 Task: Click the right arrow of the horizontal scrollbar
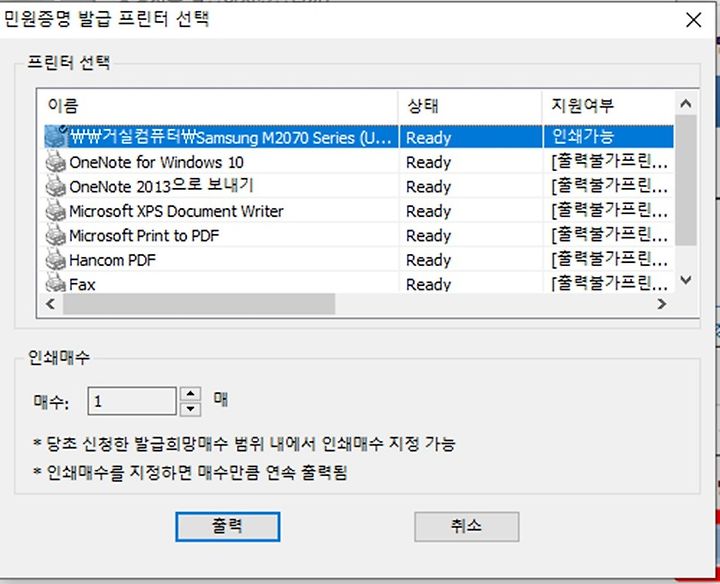(662, 303)
